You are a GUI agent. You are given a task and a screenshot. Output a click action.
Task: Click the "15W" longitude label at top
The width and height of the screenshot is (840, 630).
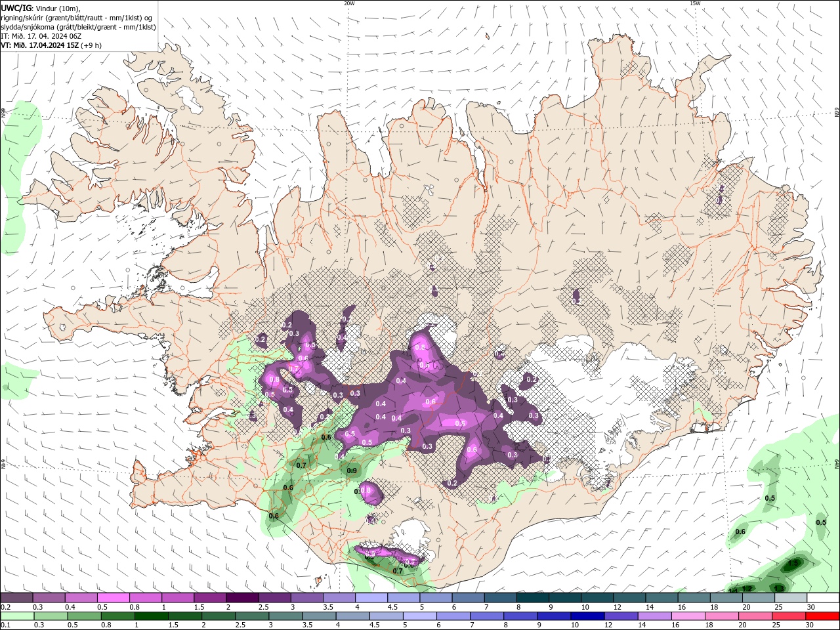(x=695, y=3)
